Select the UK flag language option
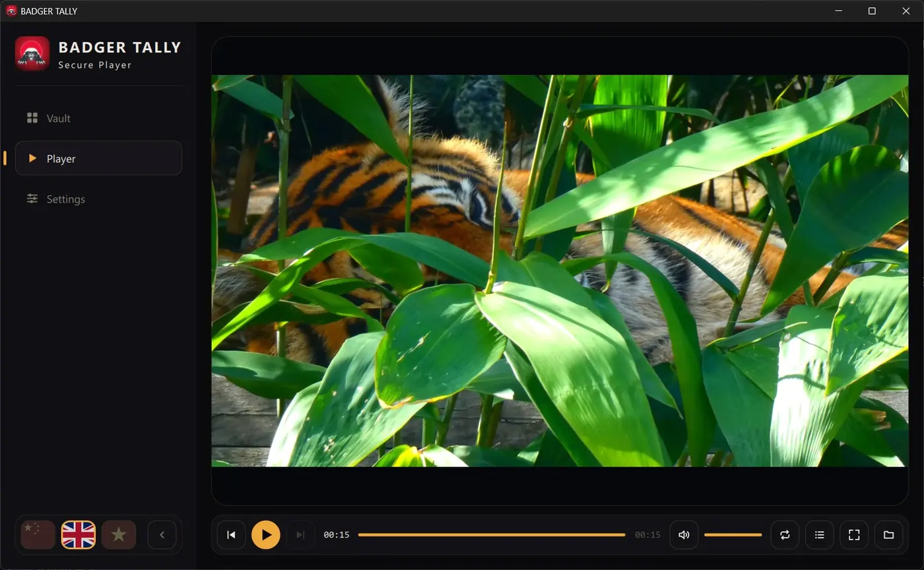Screen dimensions: 924x570 (79, 535)
